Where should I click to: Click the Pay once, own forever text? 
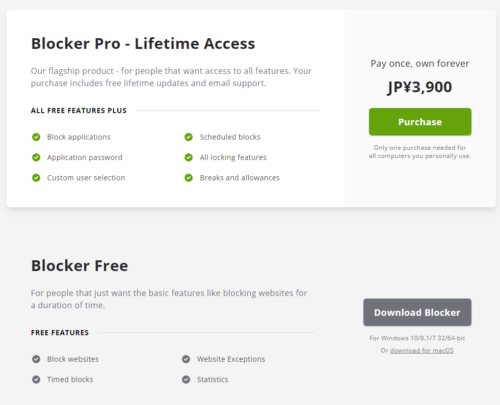click(x=420, y=64)
